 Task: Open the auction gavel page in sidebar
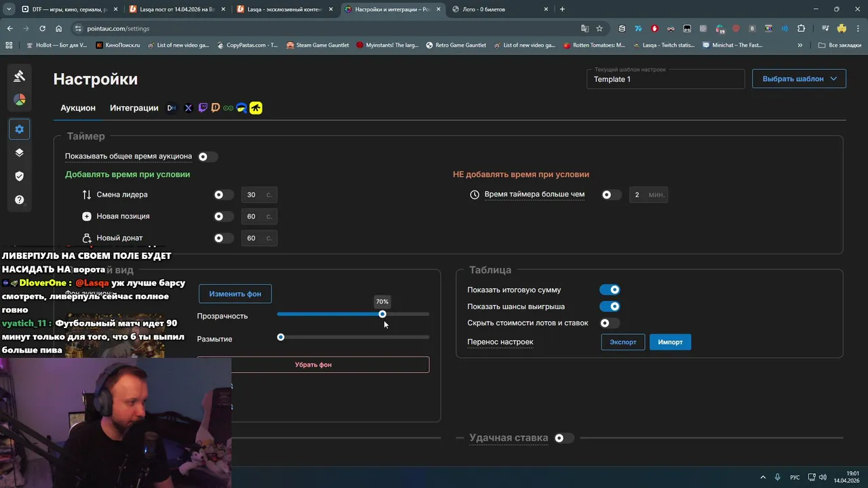[x=19, y=76]
